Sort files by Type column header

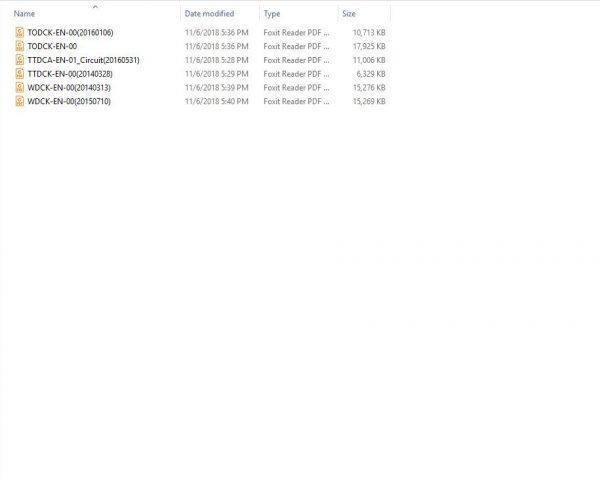272,14
